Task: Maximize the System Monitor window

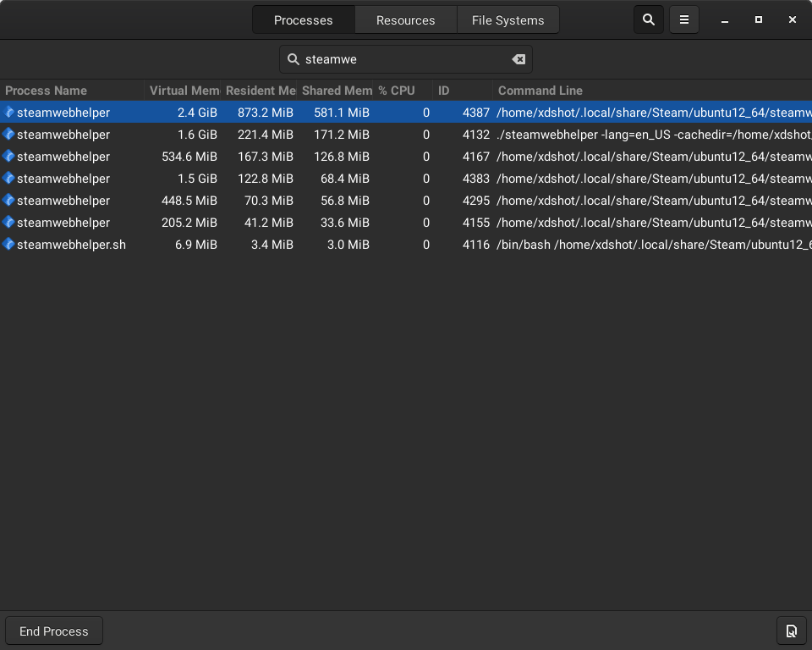Action: (x=759, y=19)
